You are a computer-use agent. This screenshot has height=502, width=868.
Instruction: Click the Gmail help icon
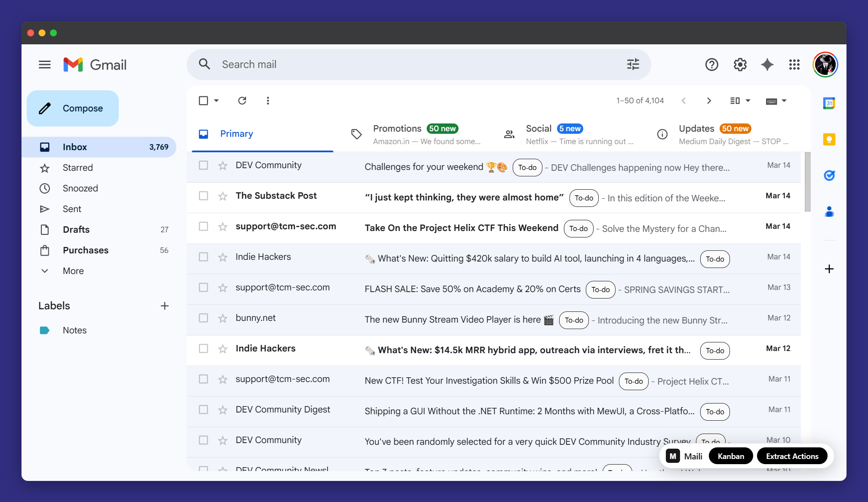(711, 64)
